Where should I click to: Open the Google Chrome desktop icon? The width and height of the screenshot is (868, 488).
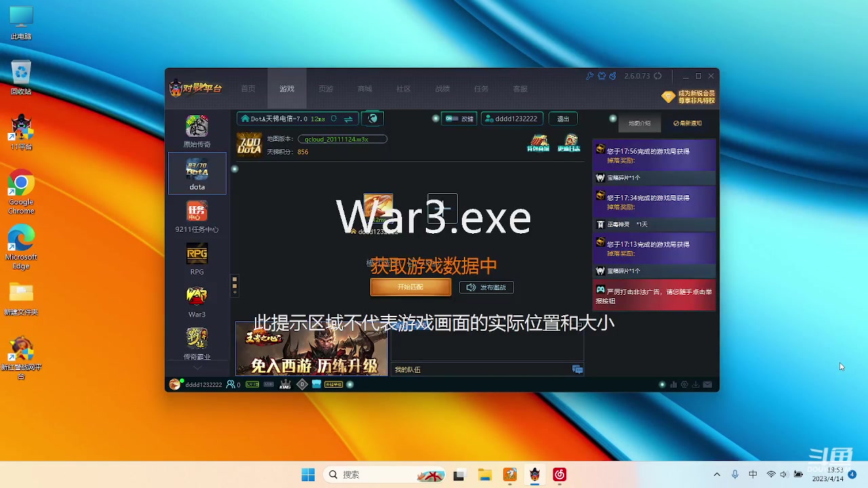(21, 192)
